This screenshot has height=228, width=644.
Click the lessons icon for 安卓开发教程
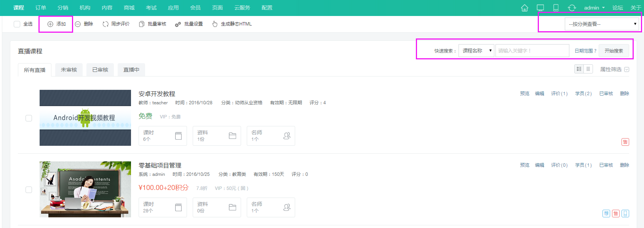point(178,136)
